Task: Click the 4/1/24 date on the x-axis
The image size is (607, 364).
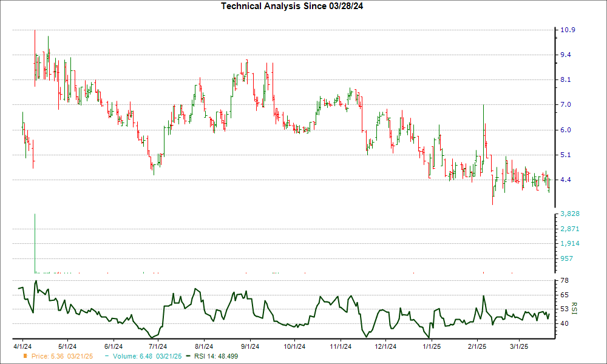Action: [x=23, y=346]
